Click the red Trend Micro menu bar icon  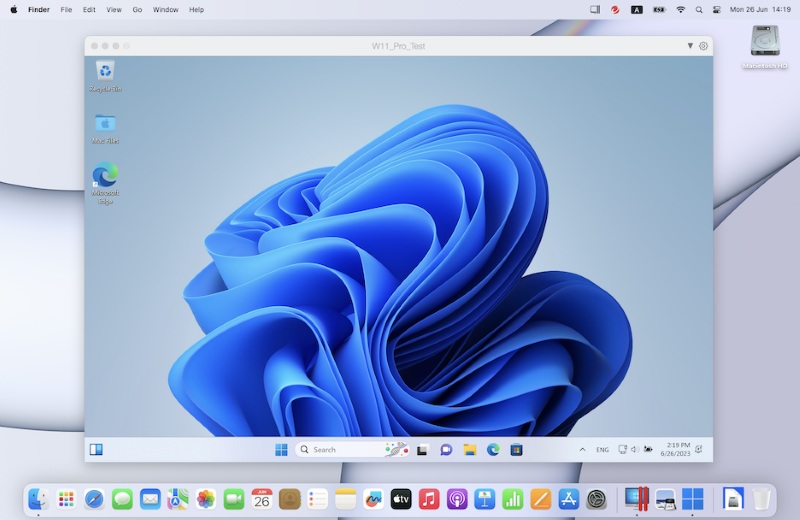pos(615,9)
